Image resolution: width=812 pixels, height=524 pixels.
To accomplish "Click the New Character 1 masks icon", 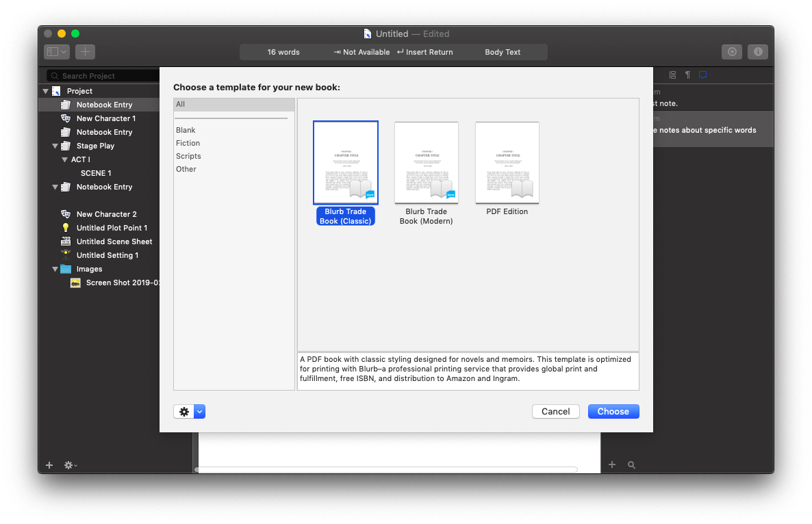I will tap(66, 118).
